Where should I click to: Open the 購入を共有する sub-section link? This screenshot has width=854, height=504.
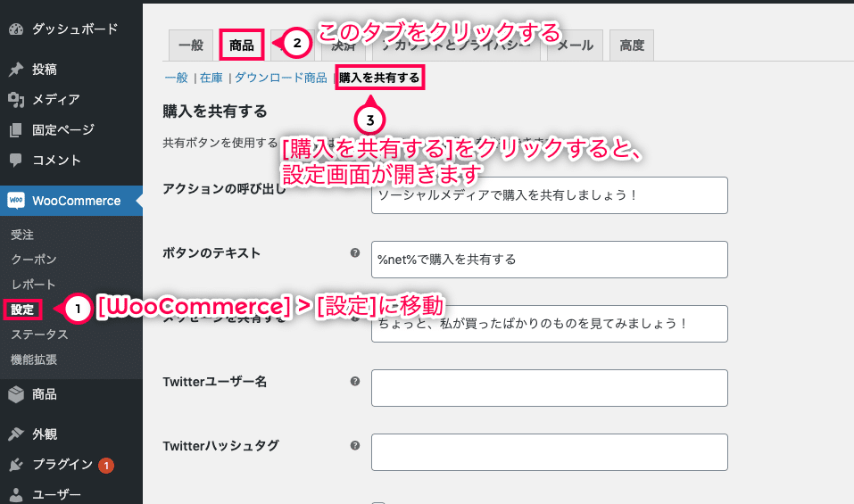[x=379, y=78]
